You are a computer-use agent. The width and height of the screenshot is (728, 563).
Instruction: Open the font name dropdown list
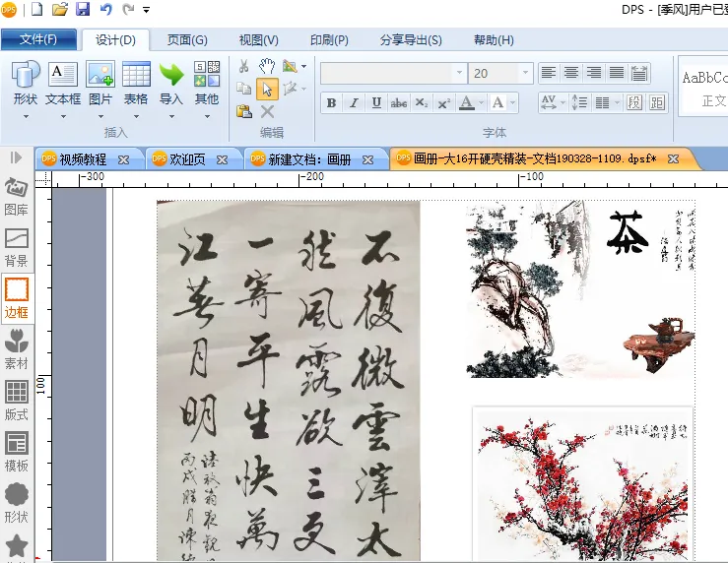459,73
